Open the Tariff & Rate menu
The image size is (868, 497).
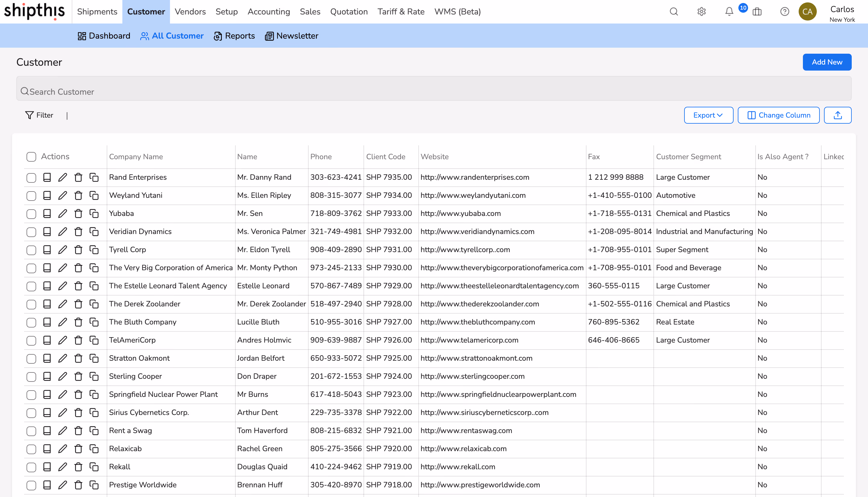pyautogui.click(x=401, y=11)
